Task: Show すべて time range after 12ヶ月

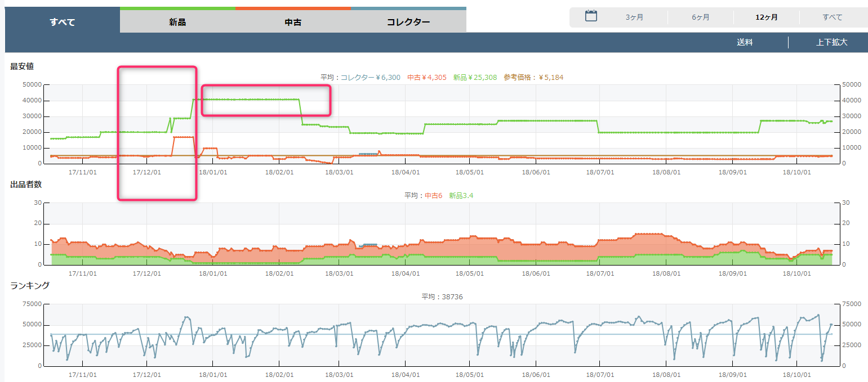Action: pos(832,17)
